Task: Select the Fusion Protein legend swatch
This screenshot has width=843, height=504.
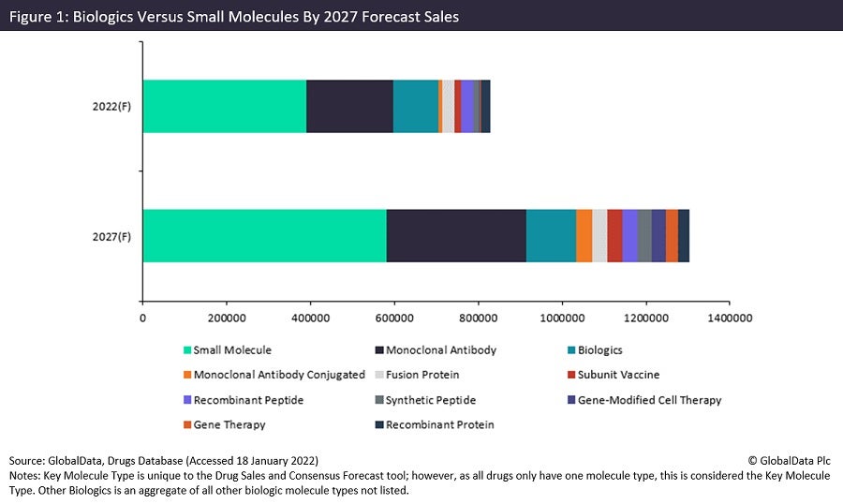Action: point(379,376)
